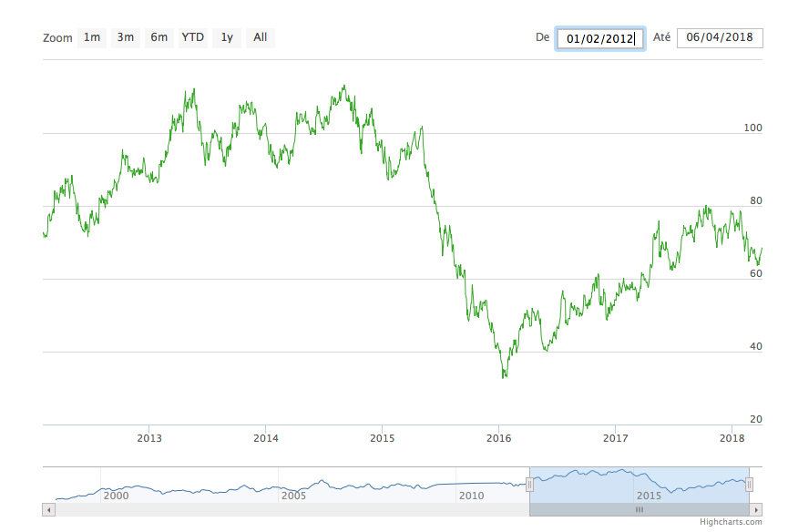
Task: Click the scrollbar left arrow button
Action: tap(49, 510)
